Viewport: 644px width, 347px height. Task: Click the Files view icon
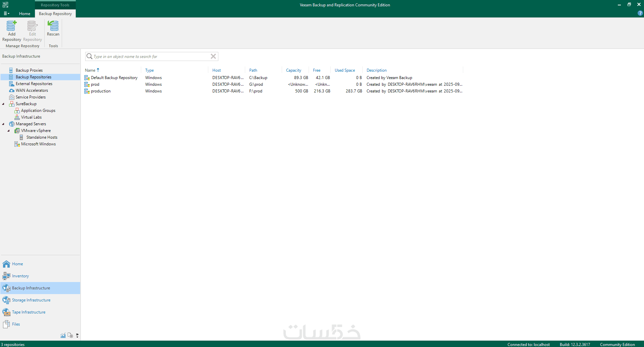tap(6, 324)
